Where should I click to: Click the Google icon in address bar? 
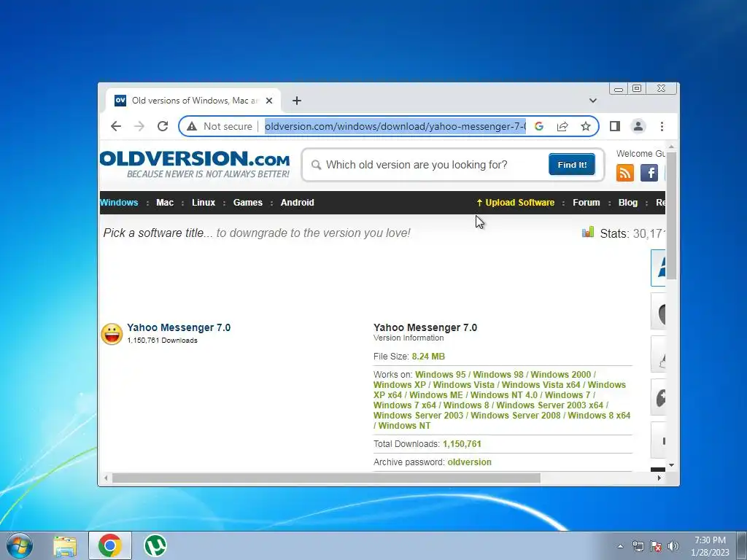coord(539,126)
